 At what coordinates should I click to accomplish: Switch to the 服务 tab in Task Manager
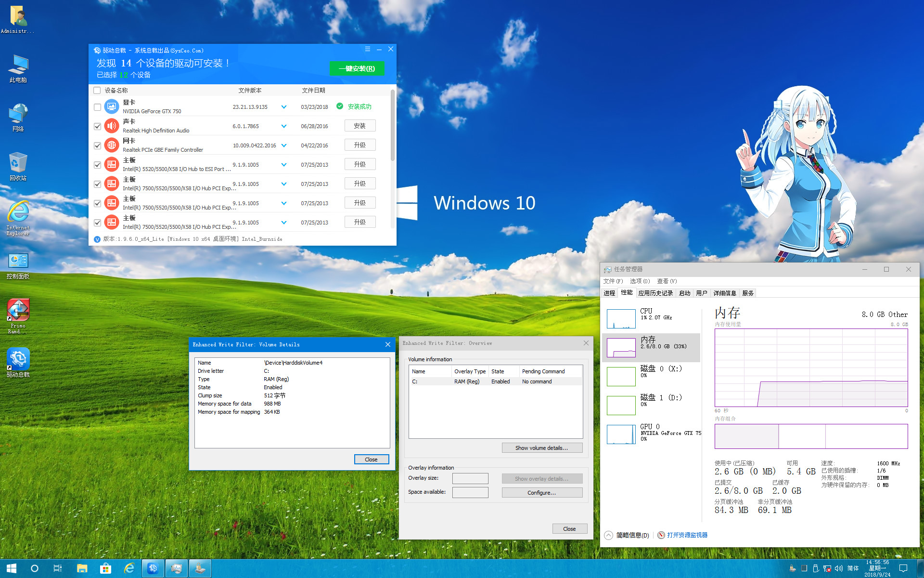[x=748, y=293]
